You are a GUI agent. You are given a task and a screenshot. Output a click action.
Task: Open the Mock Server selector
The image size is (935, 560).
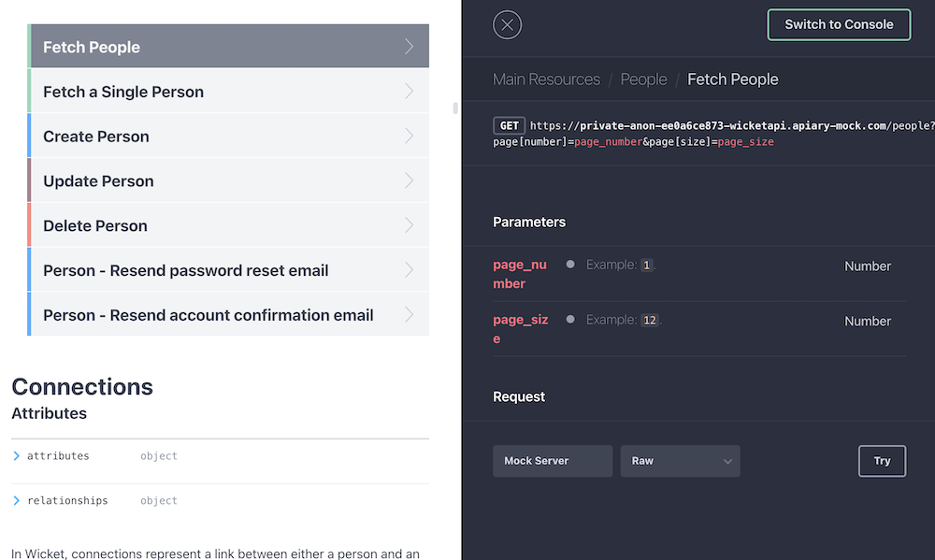point(552,461)
